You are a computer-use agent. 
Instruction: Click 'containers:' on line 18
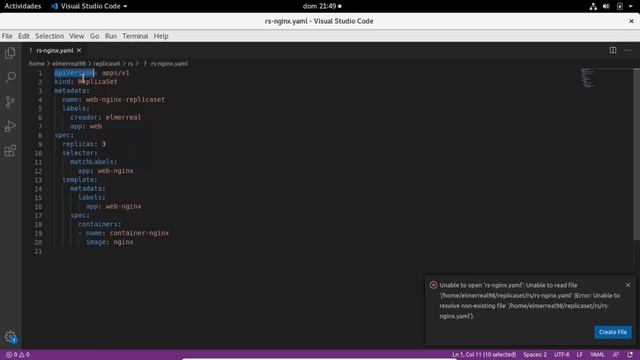(x=100, y=224)
